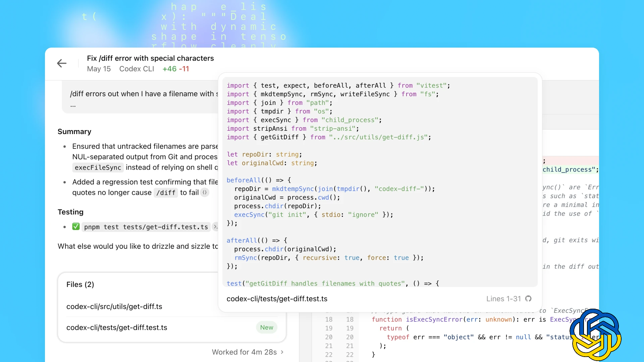Click diff line 19 'return ('
Screen dimensions: 644x362
(394, 328)
